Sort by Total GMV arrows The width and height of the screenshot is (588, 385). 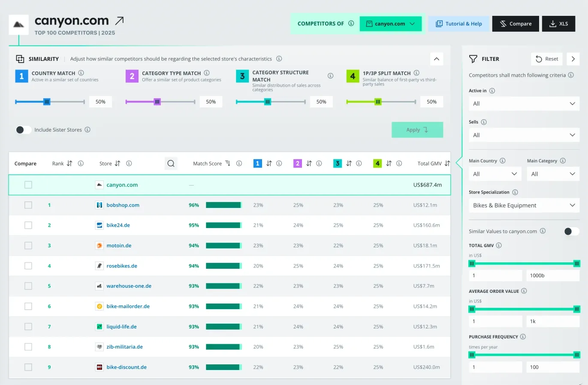447,163
